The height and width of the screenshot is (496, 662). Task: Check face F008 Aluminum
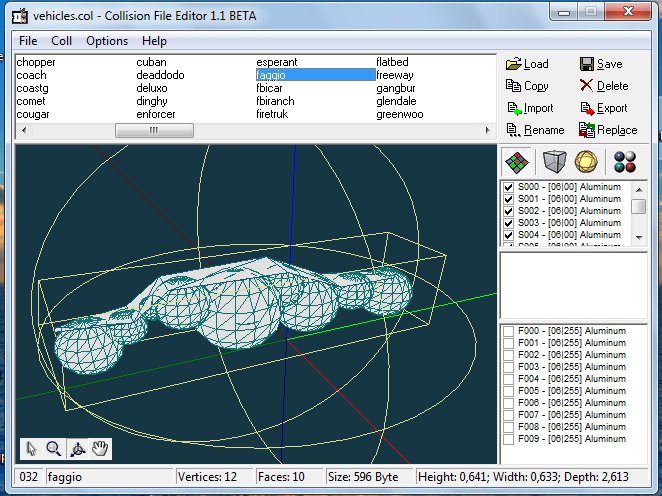point(508,427)
